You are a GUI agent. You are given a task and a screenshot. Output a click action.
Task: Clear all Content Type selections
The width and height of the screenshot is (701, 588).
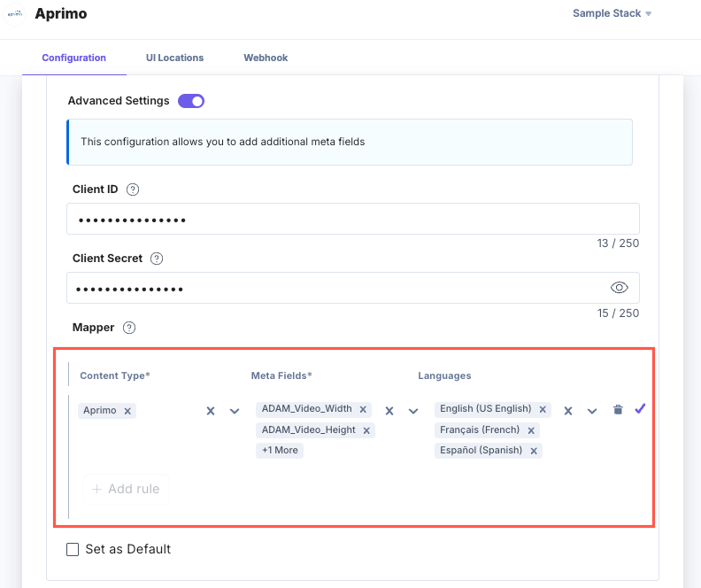click(211, 411)
